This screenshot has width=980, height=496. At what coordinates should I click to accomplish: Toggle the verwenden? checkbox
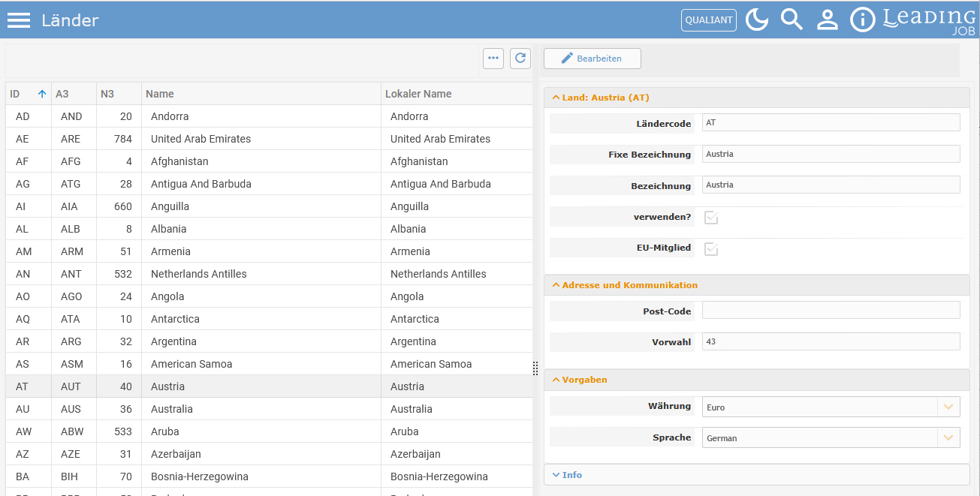711,218
